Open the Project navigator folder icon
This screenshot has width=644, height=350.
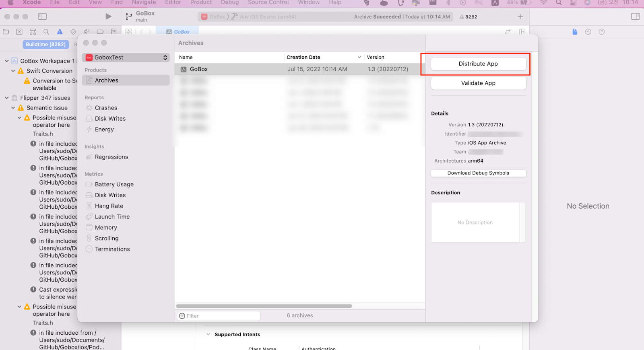[x=6, y=32]
